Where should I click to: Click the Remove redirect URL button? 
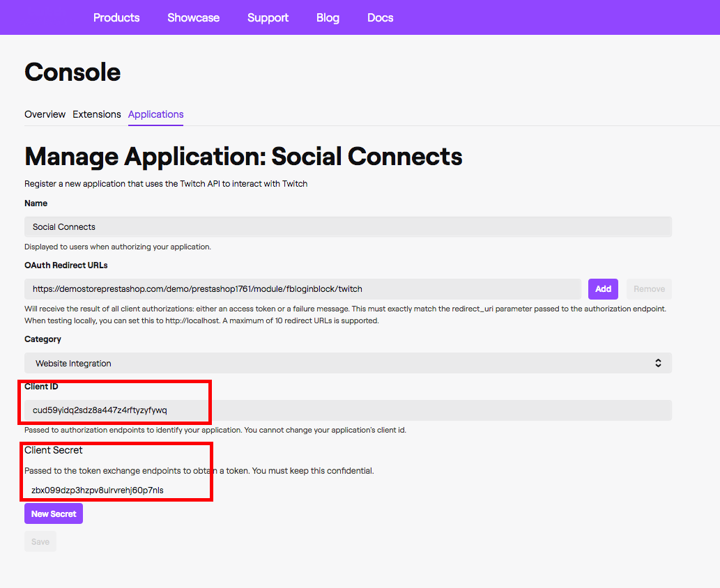pos(650,289)
